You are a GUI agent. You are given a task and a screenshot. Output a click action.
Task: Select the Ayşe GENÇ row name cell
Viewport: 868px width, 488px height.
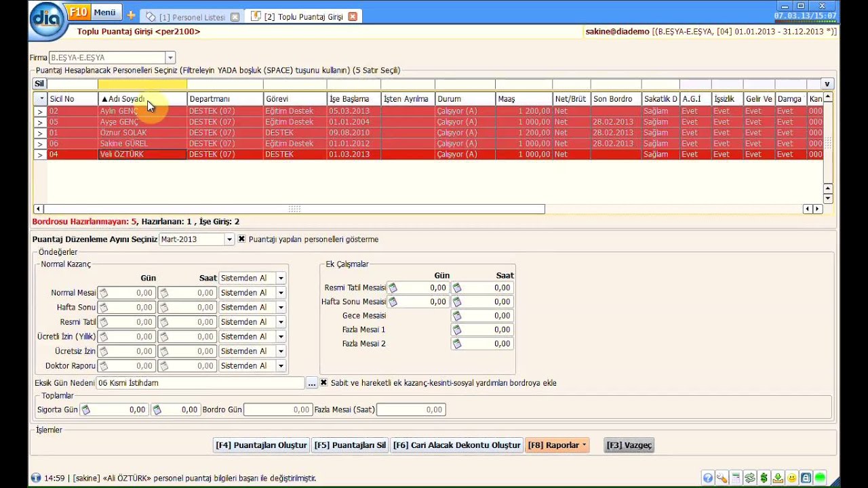(142, 122)
